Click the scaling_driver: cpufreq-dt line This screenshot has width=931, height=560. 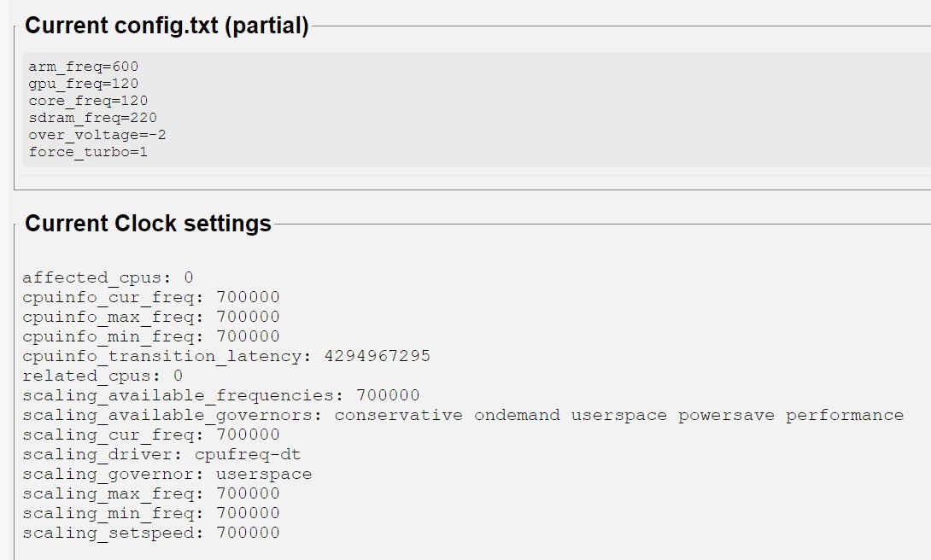tap(151, 454)
